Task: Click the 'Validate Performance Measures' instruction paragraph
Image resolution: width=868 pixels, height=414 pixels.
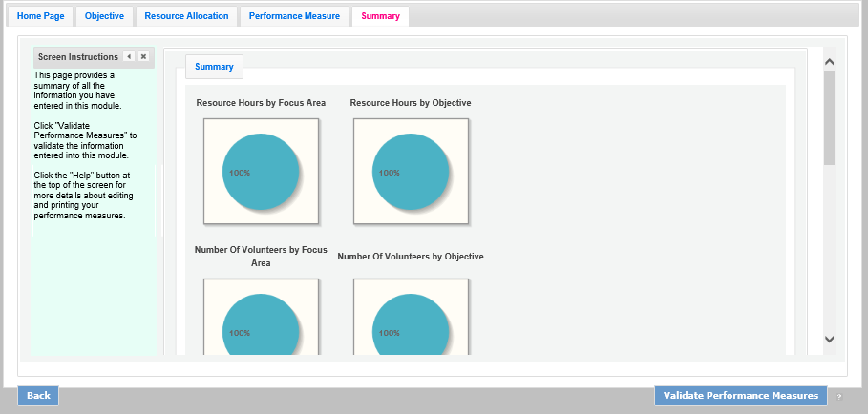Action: (85, 140)
